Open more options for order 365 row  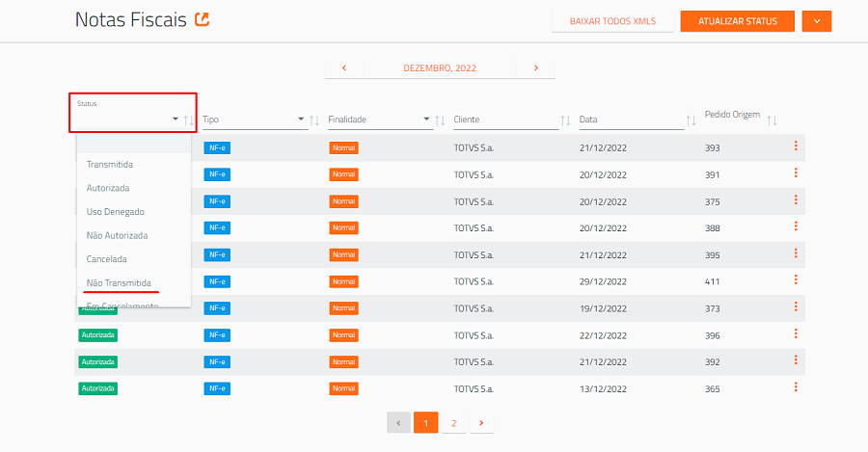coord(796,386)
